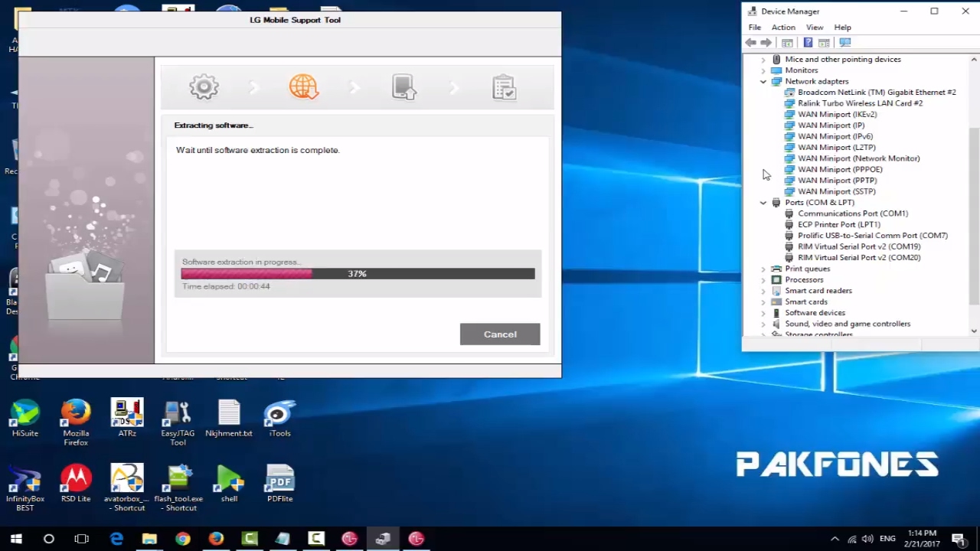Open the Help menu in Device Manager

click(x=842, y=28)
